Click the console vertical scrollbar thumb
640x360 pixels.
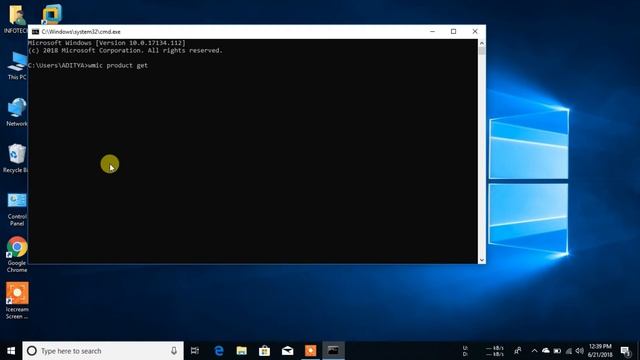[x=482, y=51]
